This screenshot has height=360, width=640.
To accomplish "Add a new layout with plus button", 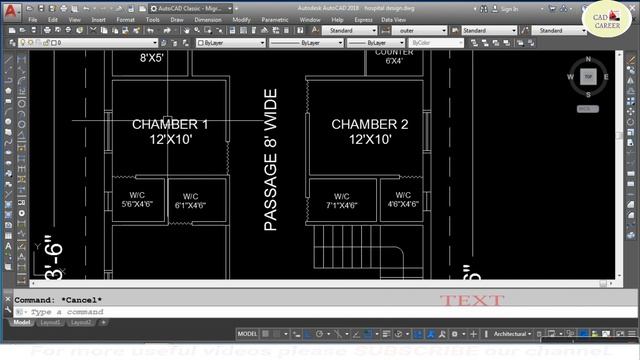I will click(103, 322).
